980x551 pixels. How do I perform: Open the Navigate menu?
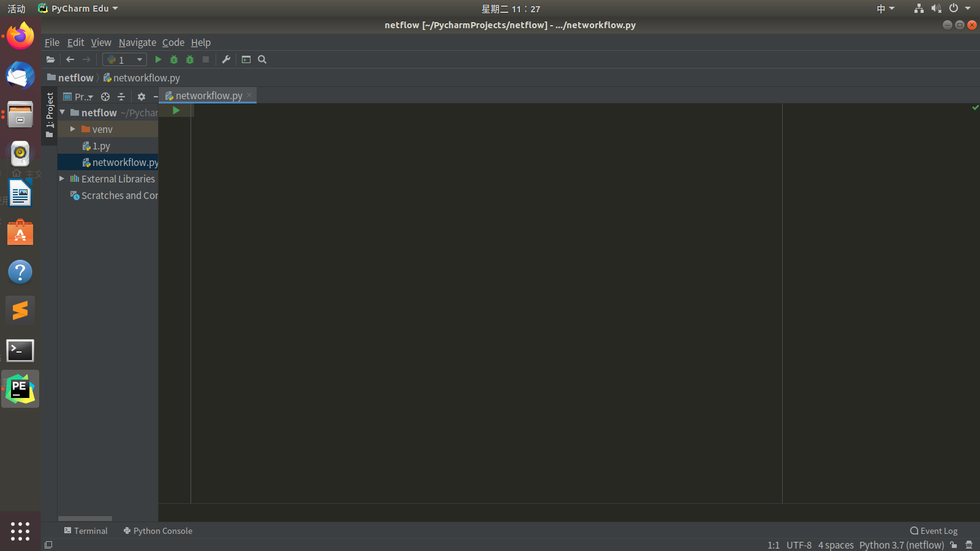pos(137,42)
